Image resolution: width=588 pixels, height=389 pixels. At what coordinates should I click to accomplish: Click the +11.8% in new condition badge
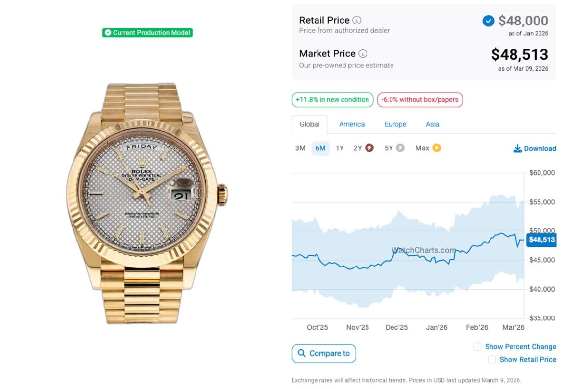332,100
